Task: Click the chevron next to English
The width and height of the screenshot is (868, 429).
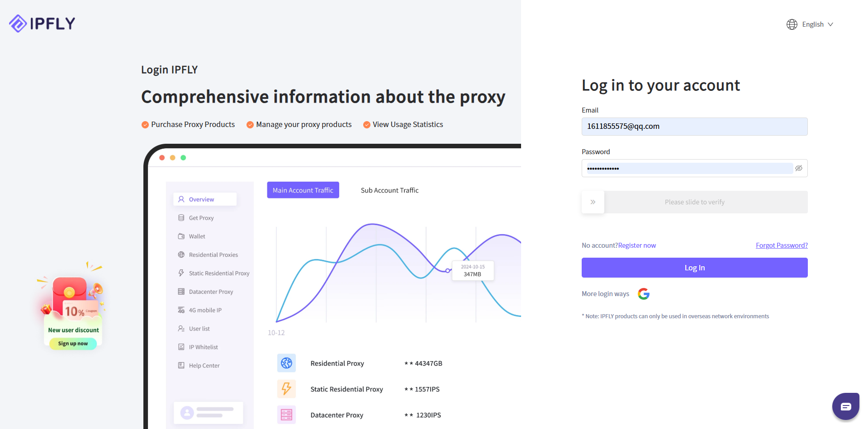Action: pyautogui.click(x=830, y=24)
